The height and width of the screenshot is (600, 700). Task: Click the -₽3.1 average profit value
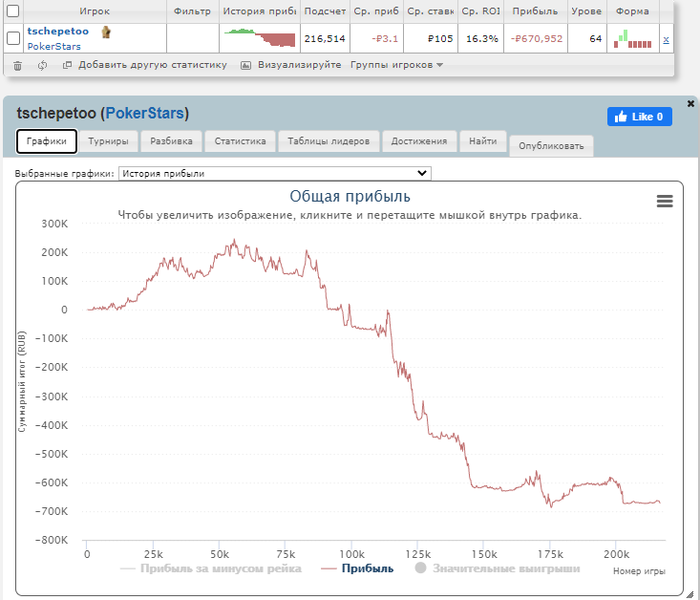click(385, 39)
